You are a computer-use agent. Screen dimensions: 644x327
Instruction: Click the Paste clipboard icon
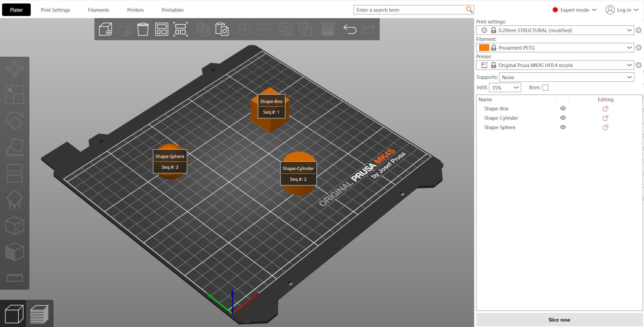point(222,29)
